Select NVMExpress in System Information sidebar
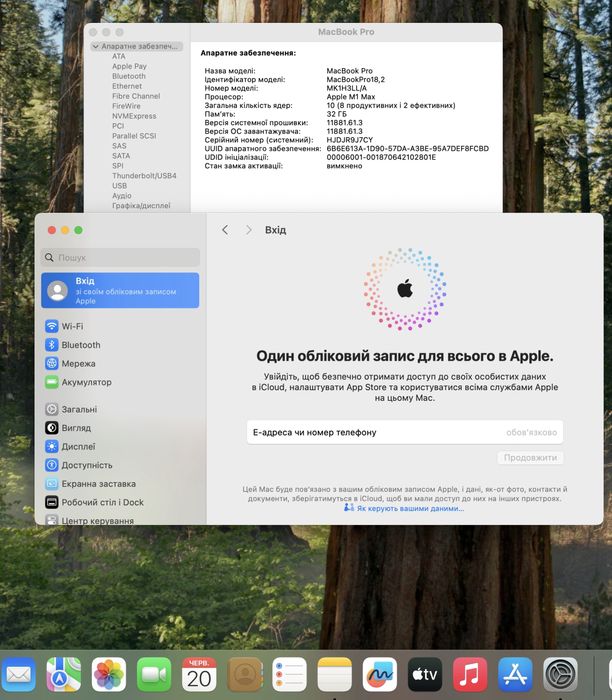 (x=134, y=116)
